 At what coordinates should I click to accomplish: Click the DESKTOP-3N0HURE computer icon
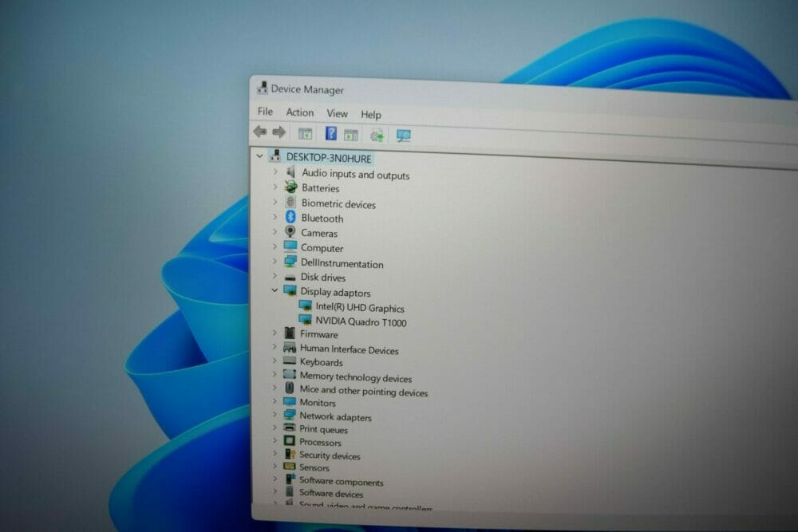275,156
